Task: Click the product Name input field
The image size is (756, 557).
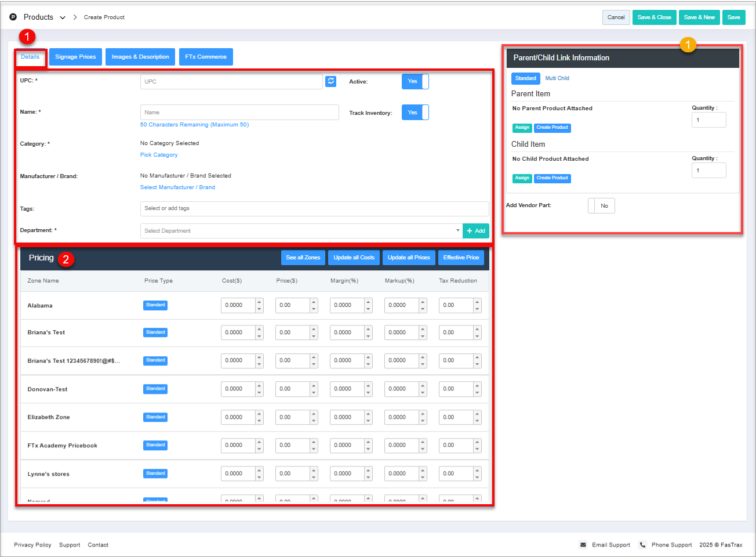Action: click(239, 113)
